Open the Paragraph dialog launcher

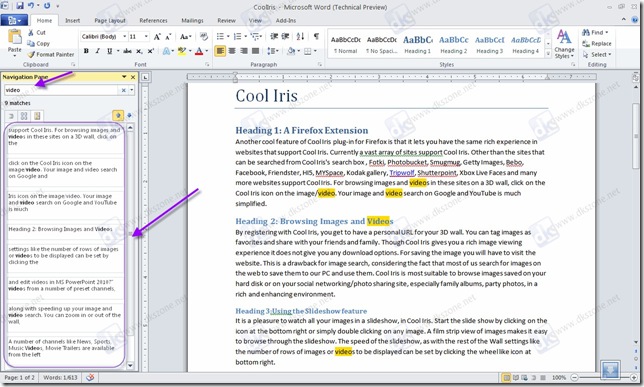320,64
